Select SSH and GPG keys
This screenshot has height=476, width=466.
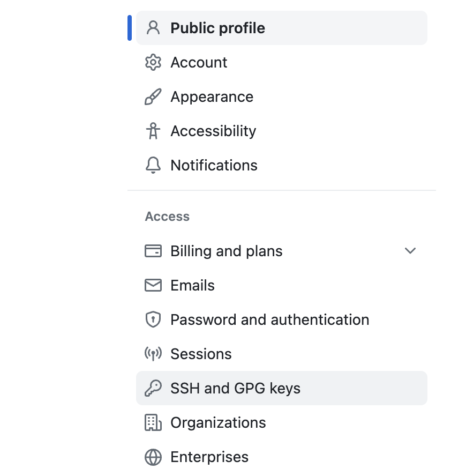coord(235,389)
